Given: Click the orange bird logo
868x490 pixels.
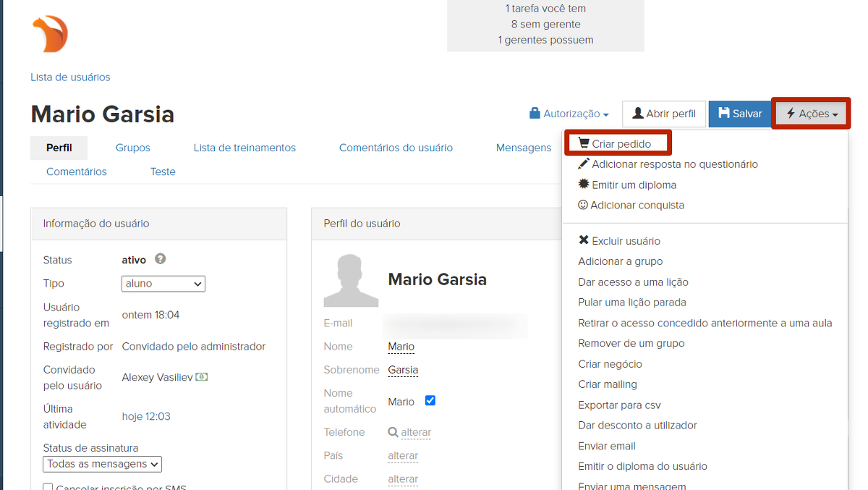Looking at the screenshot, I should [50, 34].
